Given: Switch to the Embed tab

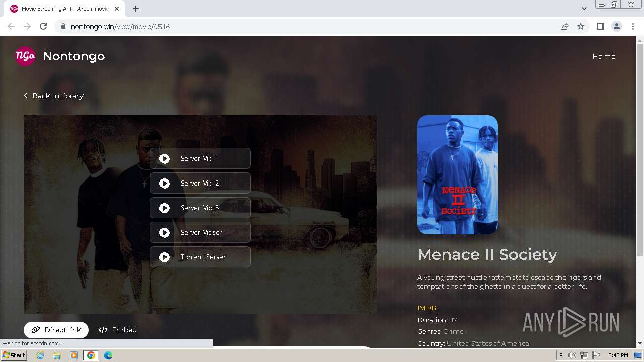Looking at the screenshot, I should point(118,330).
